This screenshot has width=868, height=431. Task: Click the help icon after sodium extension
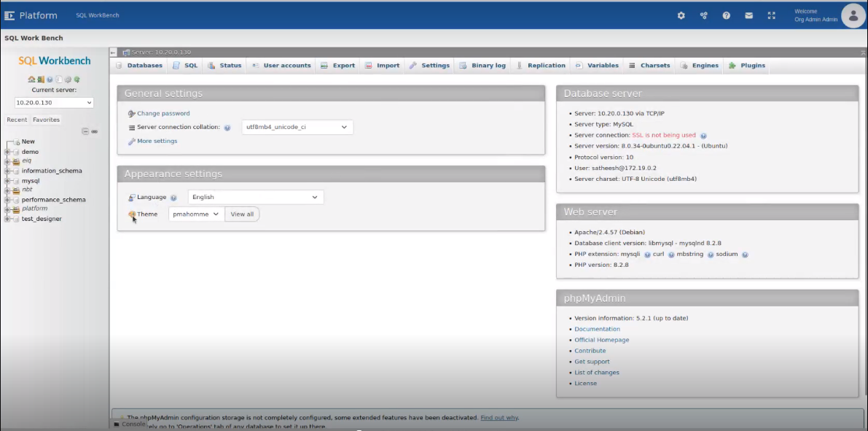745,255
